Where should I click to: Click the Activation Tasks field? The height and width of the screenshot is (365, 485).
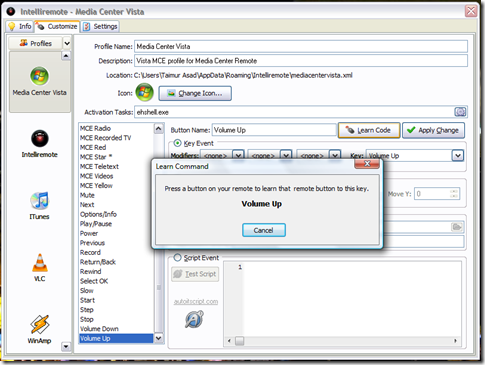point(294,112)
